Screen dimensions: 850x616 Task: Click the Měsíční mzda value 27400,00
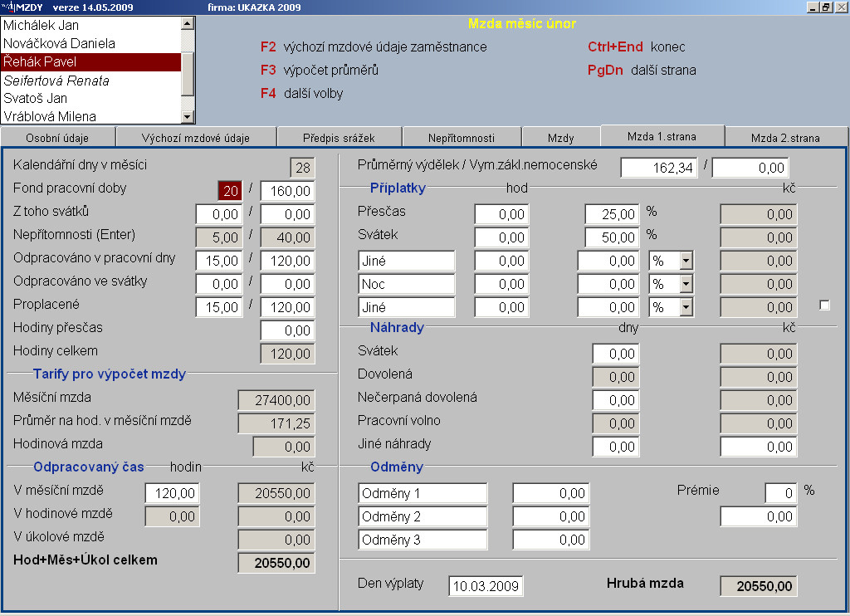point(276,400)
